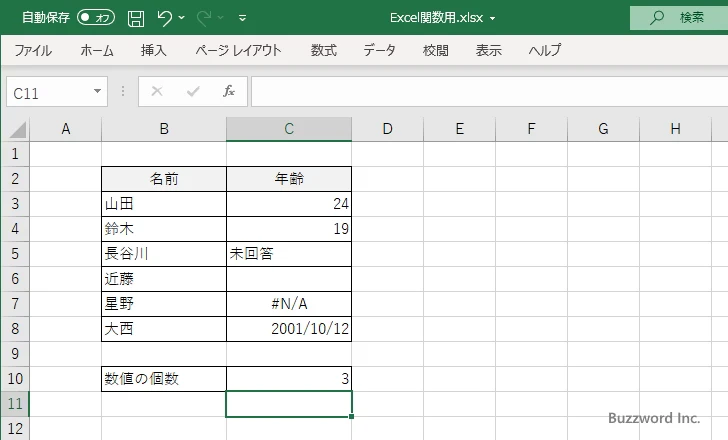This screenshot has height=440, width=728.
Task: Select the cell showing #N/A
Action: click(289, 304)
